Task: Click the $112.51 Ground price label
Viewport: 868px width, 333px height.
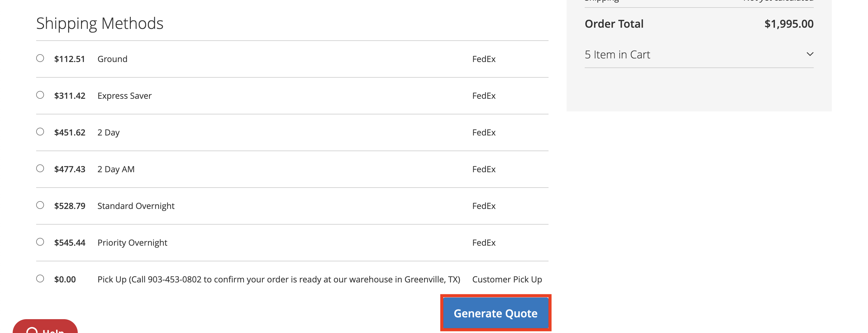Action: click(x=69, y=59)
